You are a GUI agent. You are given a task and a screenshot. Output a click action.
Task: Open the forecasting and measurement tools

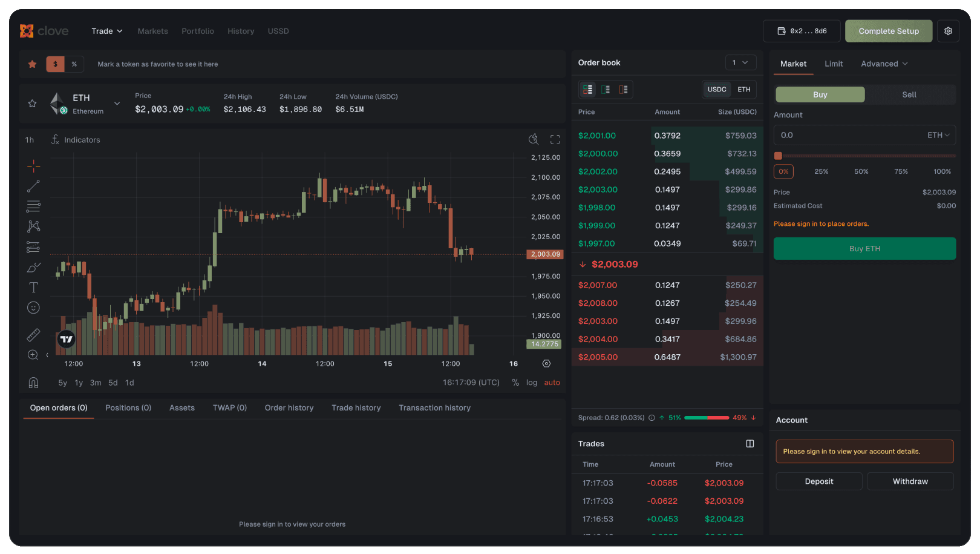click(x=33, y=247)
